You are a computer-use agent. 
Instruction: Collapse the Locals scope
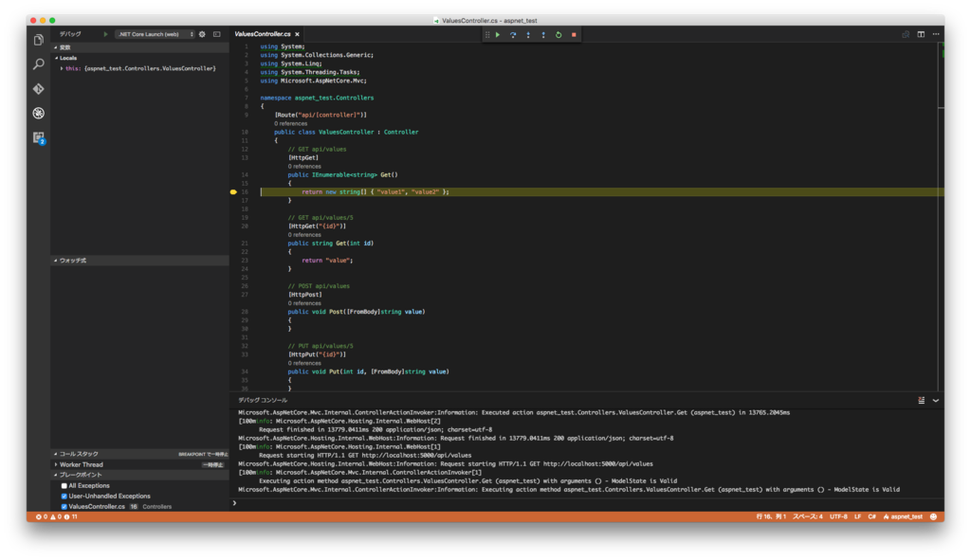pos(140,58)
